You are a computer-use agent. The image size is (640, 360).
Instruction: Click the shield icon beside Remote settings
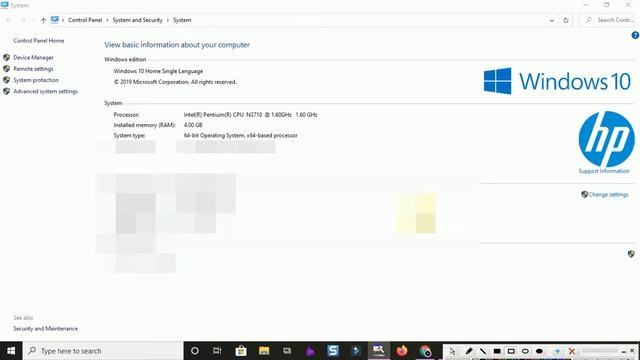6,69
